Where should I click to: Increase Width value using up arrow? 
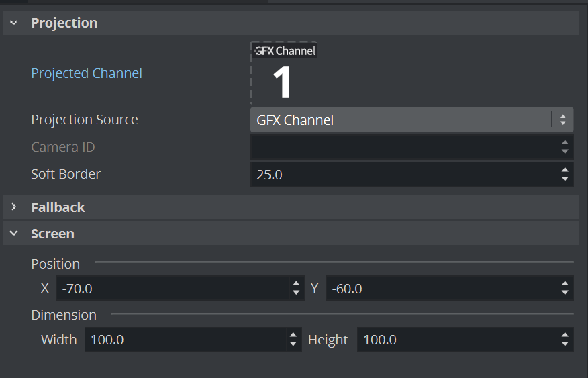pyautogui.click(x=293, y=335)
